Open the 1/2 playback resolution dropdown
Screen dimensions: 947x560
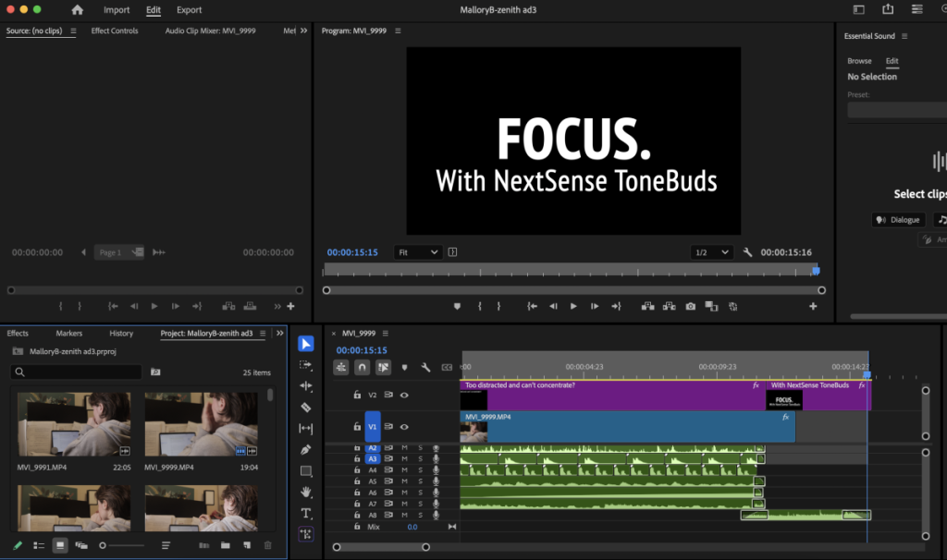click(x=711, y=252)
